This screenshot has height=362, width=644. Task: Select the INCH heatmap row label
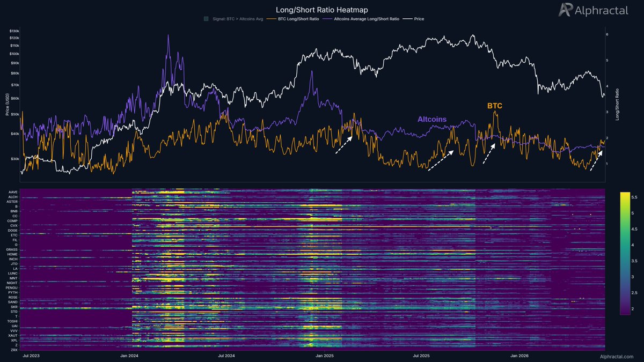pos(13,259)
